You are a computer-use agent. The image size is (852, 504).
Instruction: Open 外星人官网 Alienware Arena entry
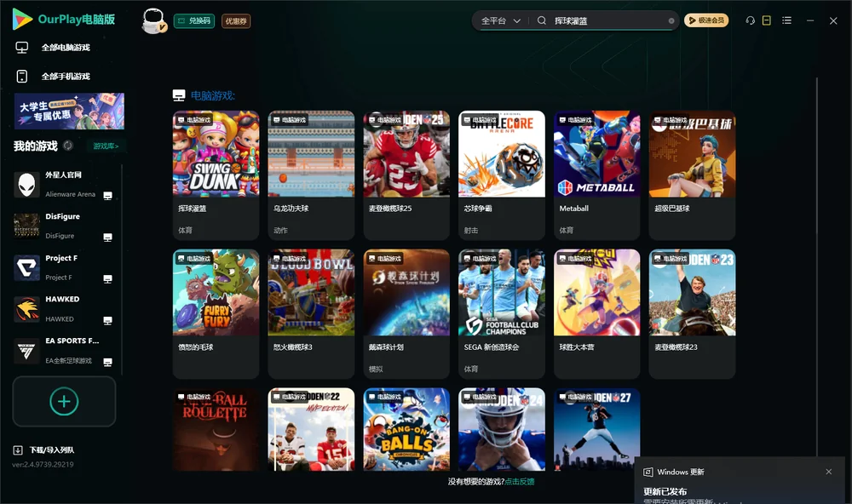64,185
